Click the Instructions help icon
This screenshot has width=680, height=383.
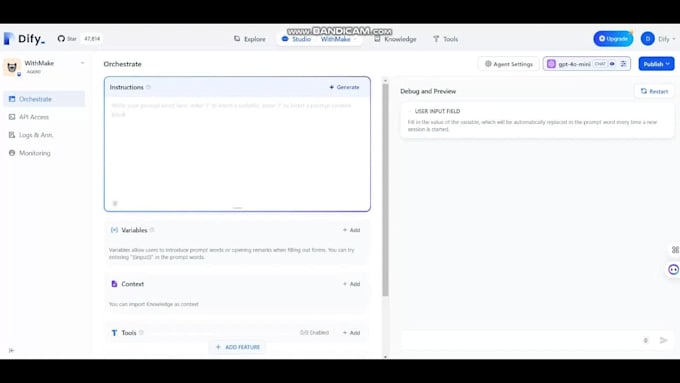[148, 87]
